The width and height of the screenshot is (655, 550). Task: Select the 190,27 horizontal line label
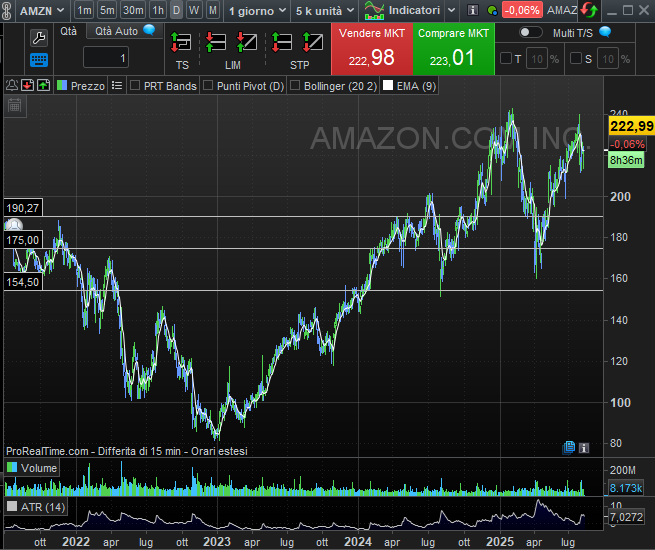click(23, 208)
